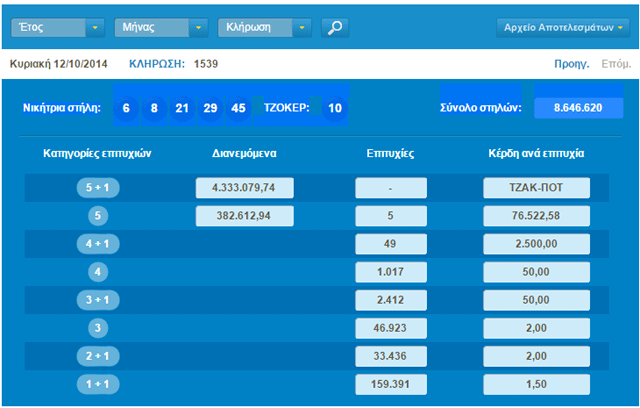This screenshot has height=408, width=640.
Task: Select the 4 + 1 category badge
Action: tap(98, 244)
